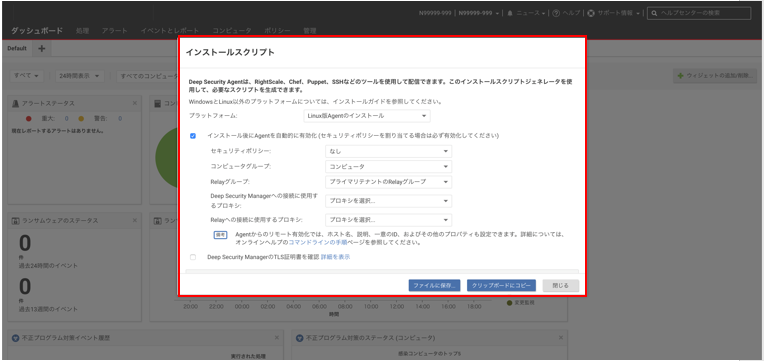Screen dimensions: 764x361
Task: Click the クリップボードにコピー button
Action: point(501,285)
